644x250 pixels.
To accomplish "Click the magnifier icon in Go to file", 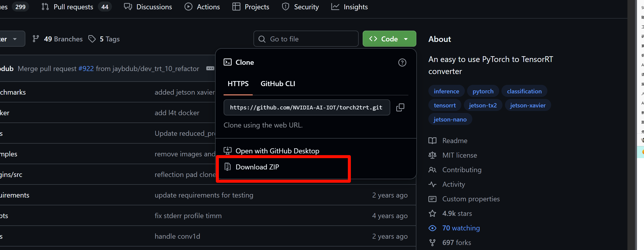I will [262, 39].
